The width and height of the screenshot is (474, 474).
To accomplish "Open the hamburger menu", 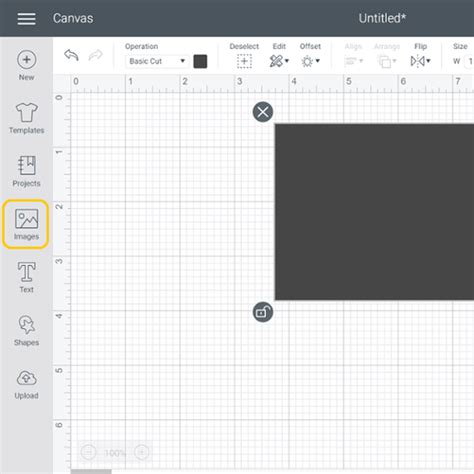I will click(26, 19).
